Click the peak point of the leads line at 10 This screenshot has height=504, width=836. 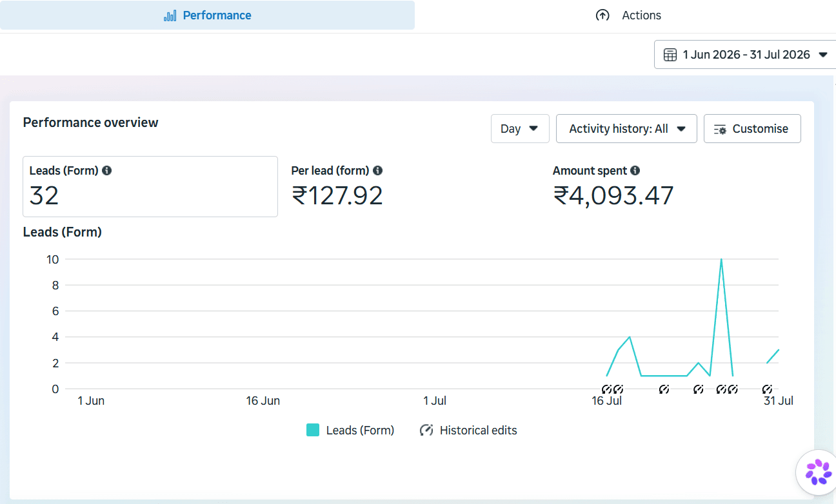721,259
